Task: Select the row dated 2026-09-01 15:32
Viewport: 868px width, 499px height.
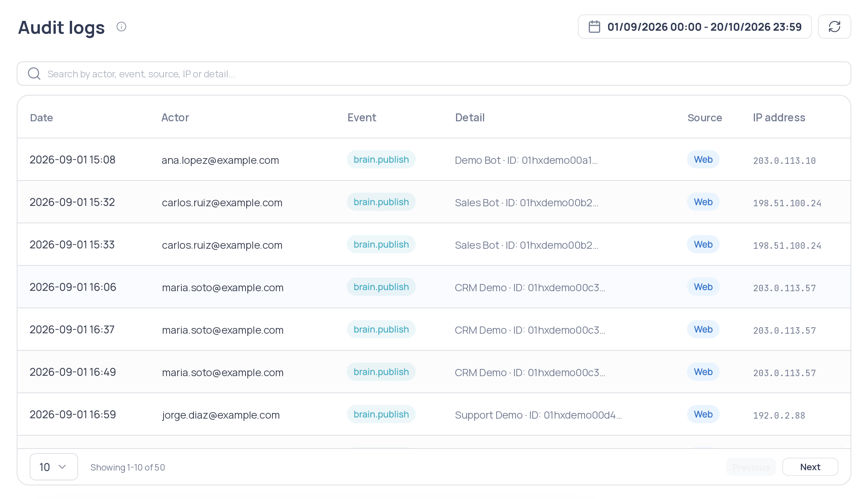Action: tap(434, 202)
